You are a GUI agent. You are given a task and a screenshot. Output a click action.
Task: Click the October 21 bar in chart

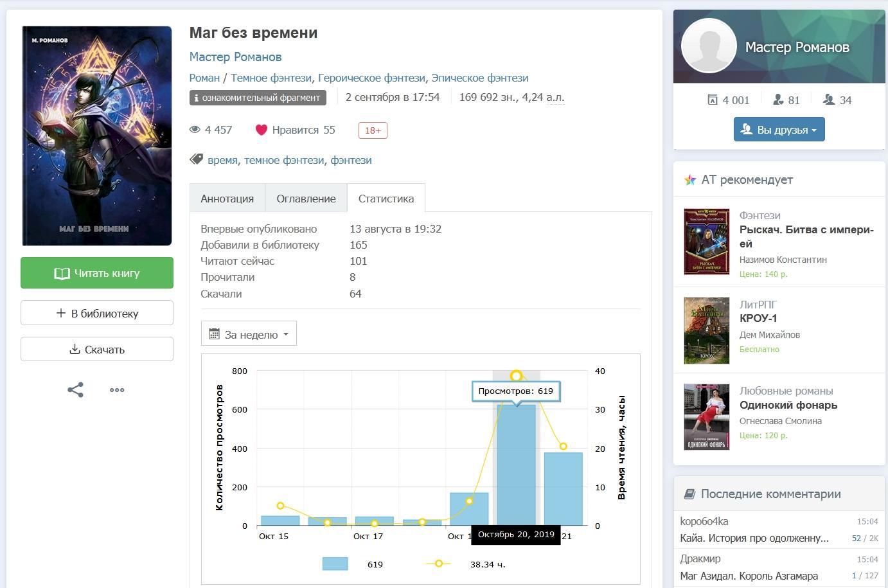[x=563, y=489]
